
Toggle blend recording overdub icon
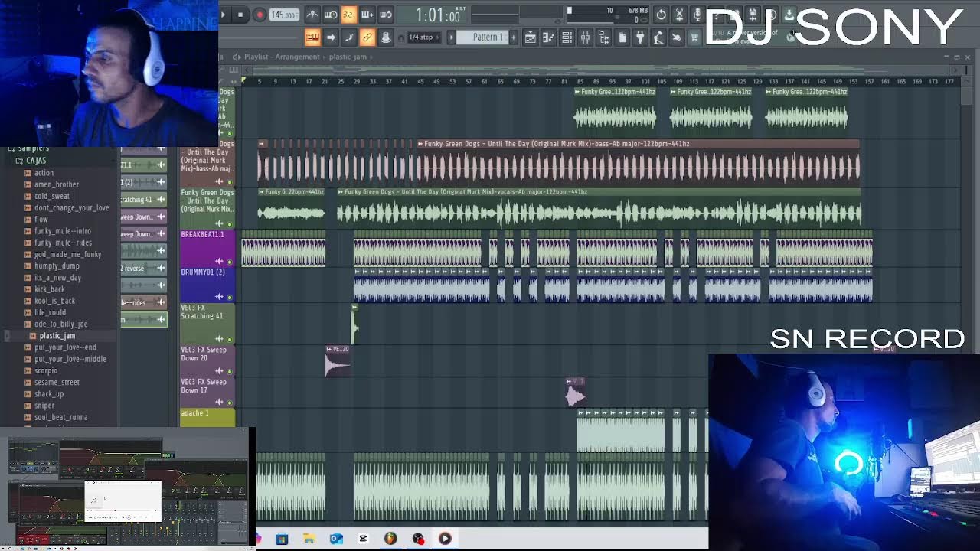[x=367, y=15]
